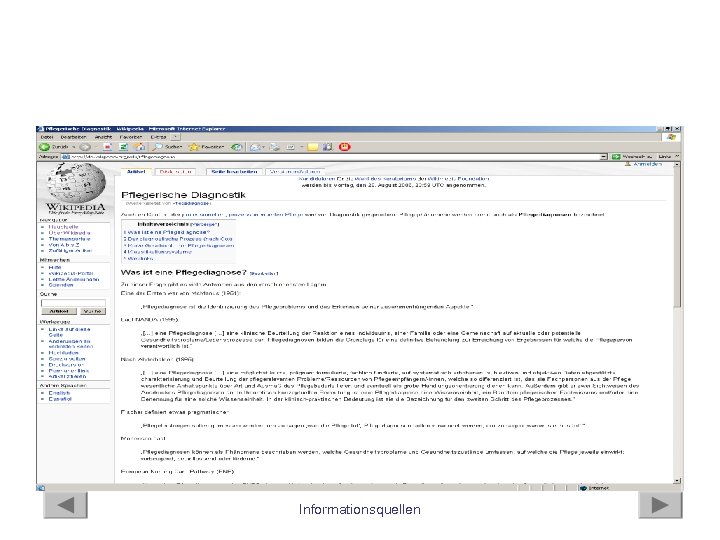Open the Hochladen sidebar link
The height and width of the screenshot is (540, 720).
point(63,353)
